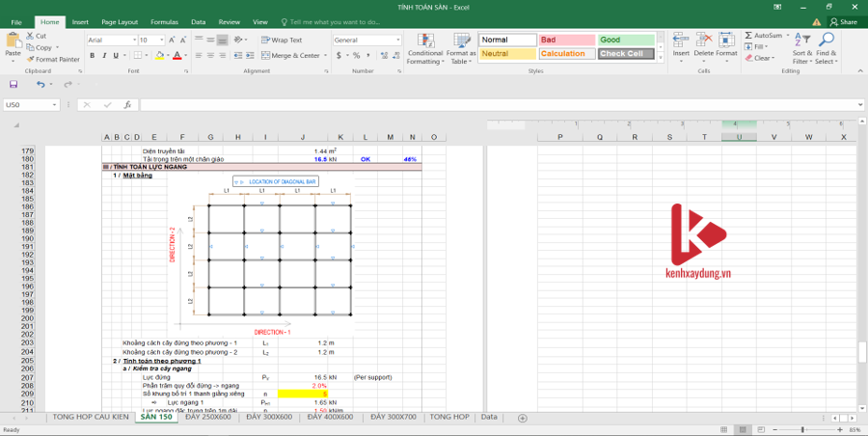Click the Undo arrow icon
This screenshot has height=436, width=868.
40,85
